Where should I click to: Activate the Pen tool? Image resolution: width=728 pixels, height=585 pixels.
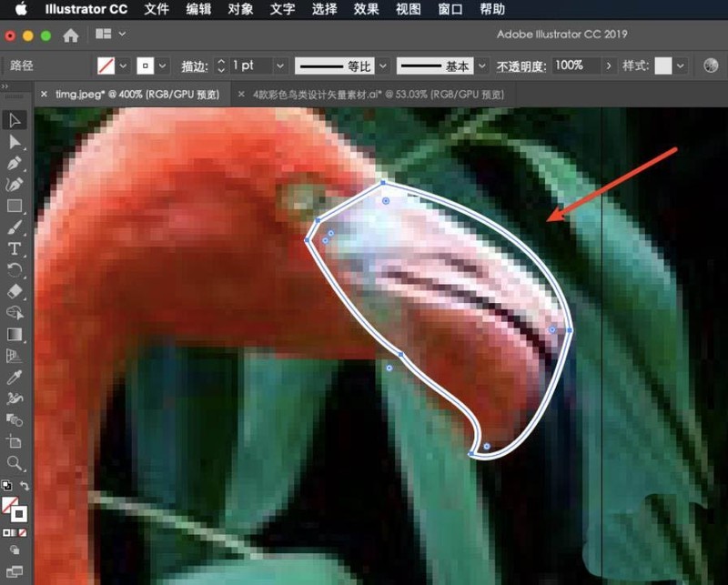(x=15, y=164)
